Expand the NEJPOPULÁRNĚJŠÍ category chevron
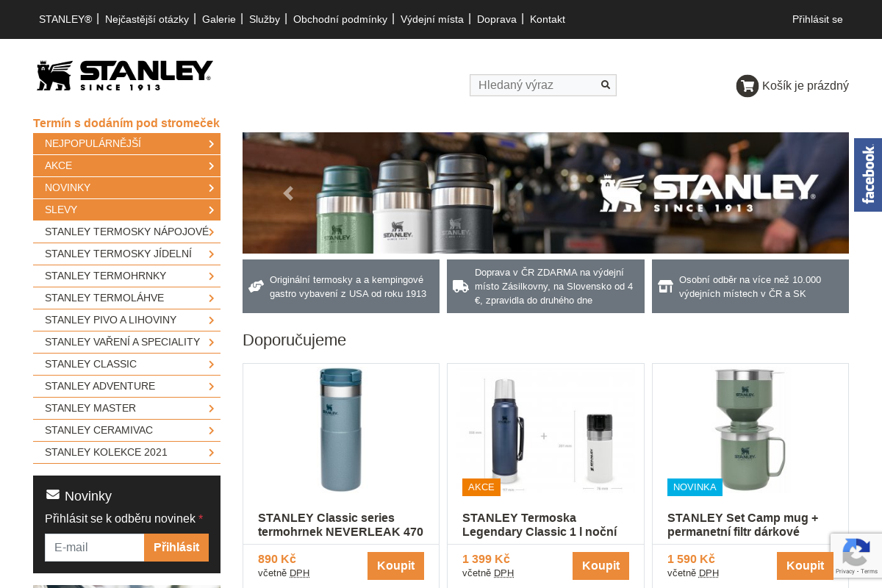Image resolution: width=882 pixels, height=588 pixels. coord(211,143)
